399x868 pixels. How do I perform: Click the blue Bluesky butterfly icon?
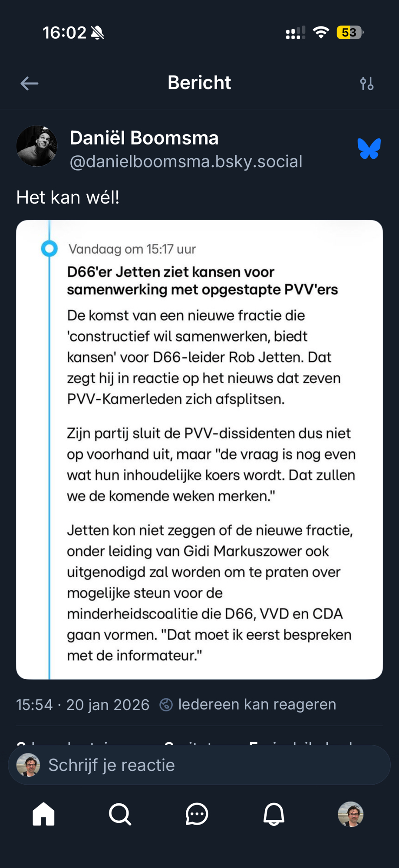(x=369, y=149)
